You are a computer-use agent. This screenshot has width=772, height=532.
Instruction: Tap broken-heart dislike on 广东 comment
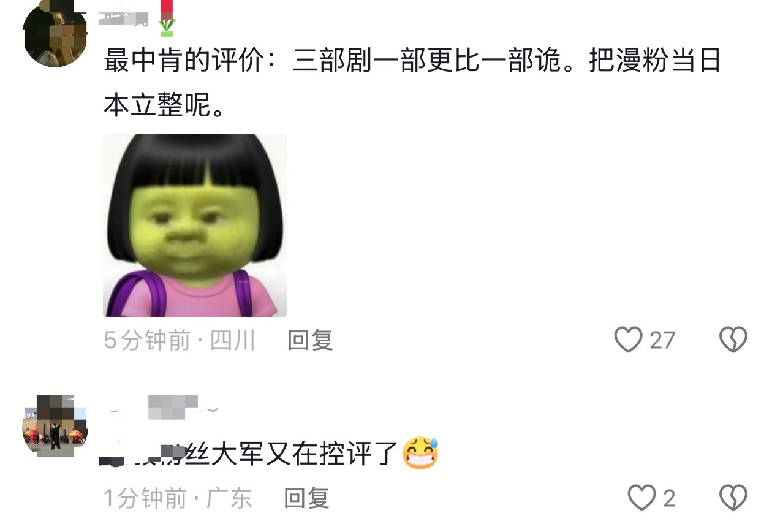click(x=733, y=498)
